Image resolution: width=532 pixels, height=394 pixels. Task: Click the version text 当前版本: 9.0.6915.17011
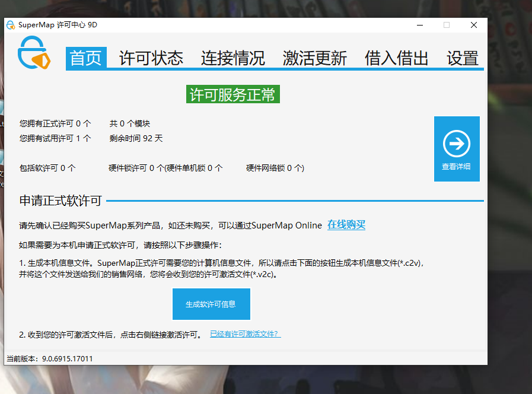click(50, 359)
